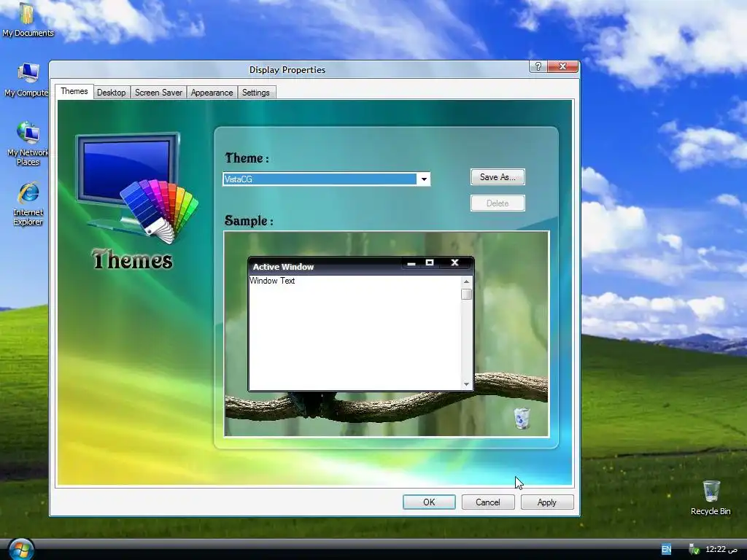Screen dimensions: 747x560
Task: Click sample window scrollbar down arrow
Action: click(466, 384)
